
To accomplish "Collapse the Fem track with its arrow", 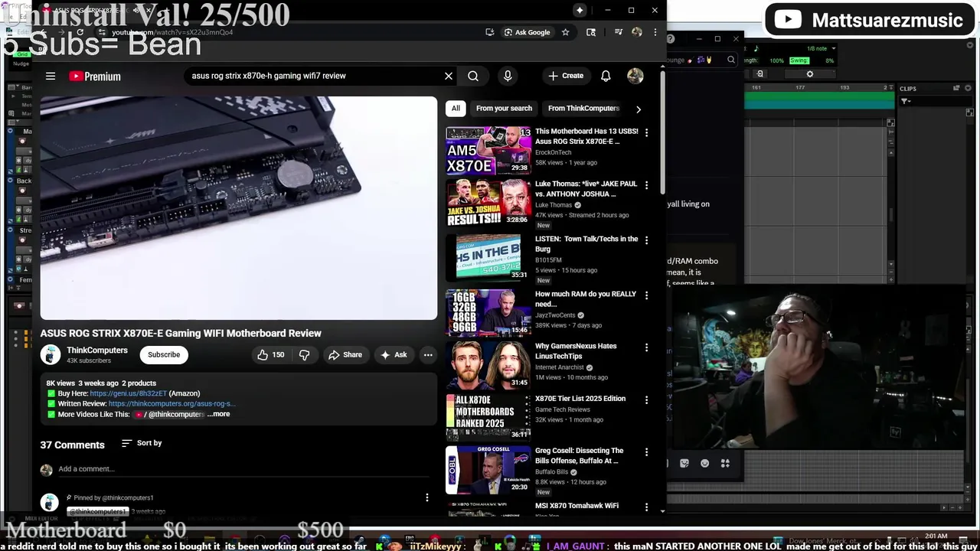I will (10, 280).
